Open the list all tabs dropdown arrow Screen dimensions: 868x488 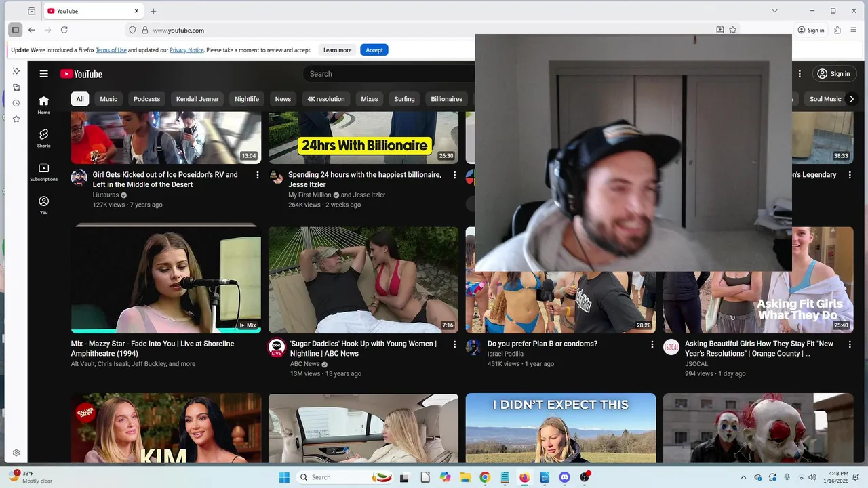pos(775,11)
